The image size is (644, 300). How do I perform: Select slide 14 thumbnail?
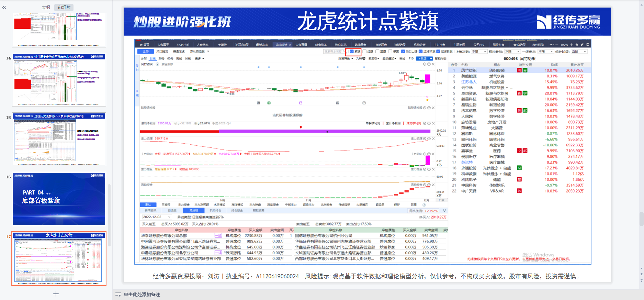point(59,80)
